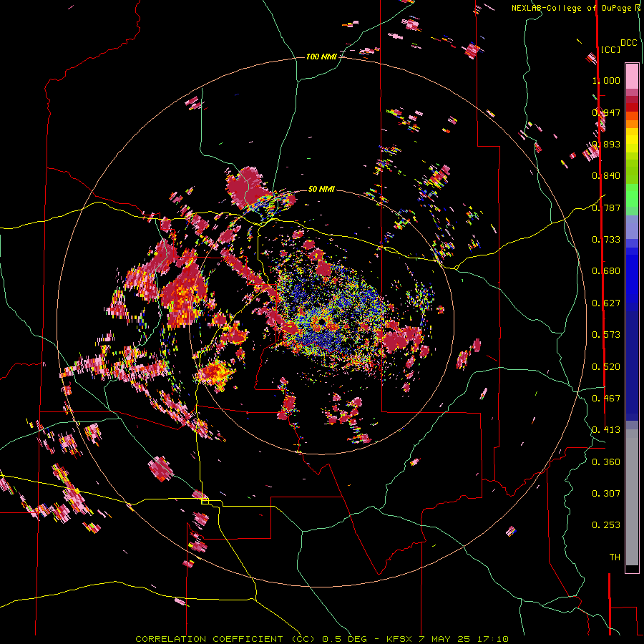Click the 0.840 color scale value
Screen dimensions: 644x644
(606, 176)
